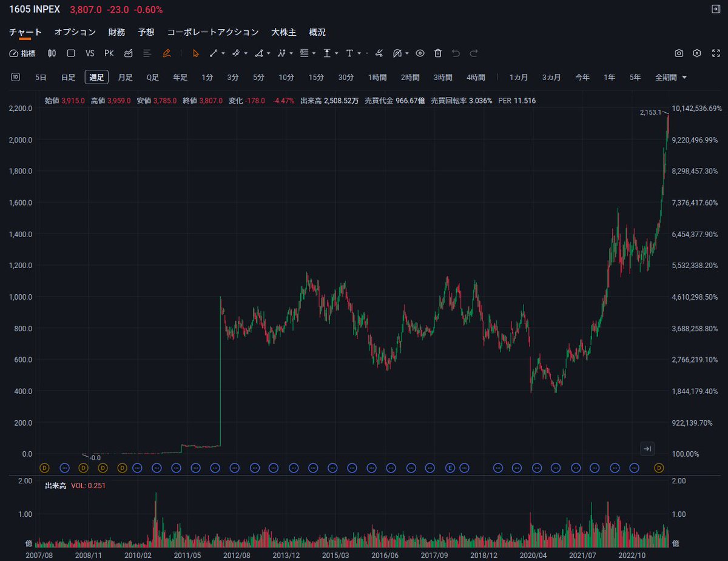The width and height of the screenshot is (728, 561).
Task: Click the 出来高 volume panel label
Action: [x=55, y=486]
